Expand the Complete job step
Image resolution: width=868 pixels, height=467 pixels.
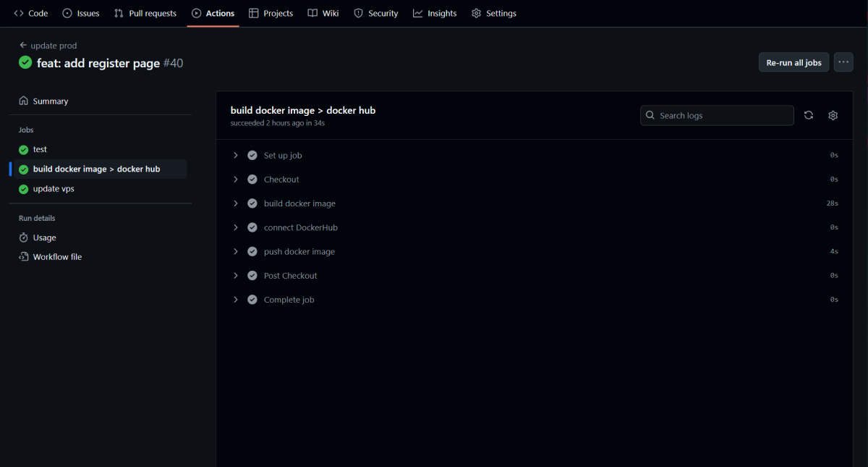tap(235, 299)
